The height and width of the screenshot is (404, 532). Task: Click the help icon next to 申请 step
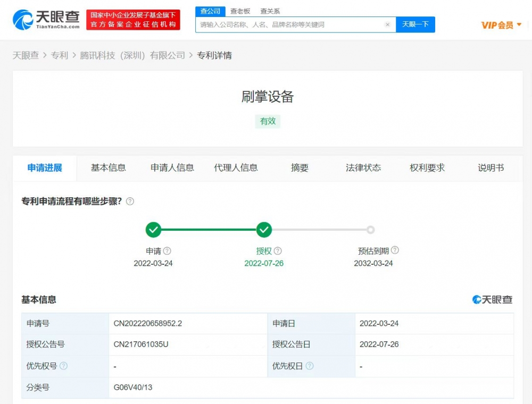click(167, 251)
